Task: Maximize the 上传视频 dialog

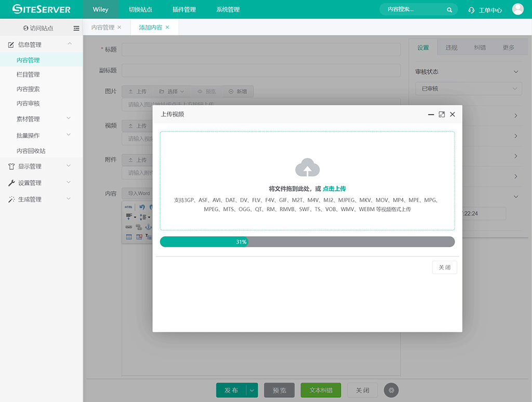Action: (x=442, y=114)
